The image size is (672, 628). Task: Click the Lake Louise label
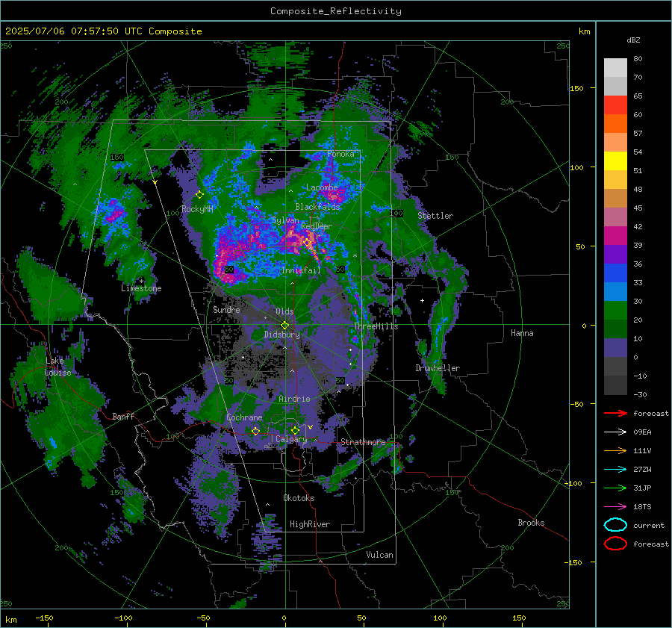(58, 367)
